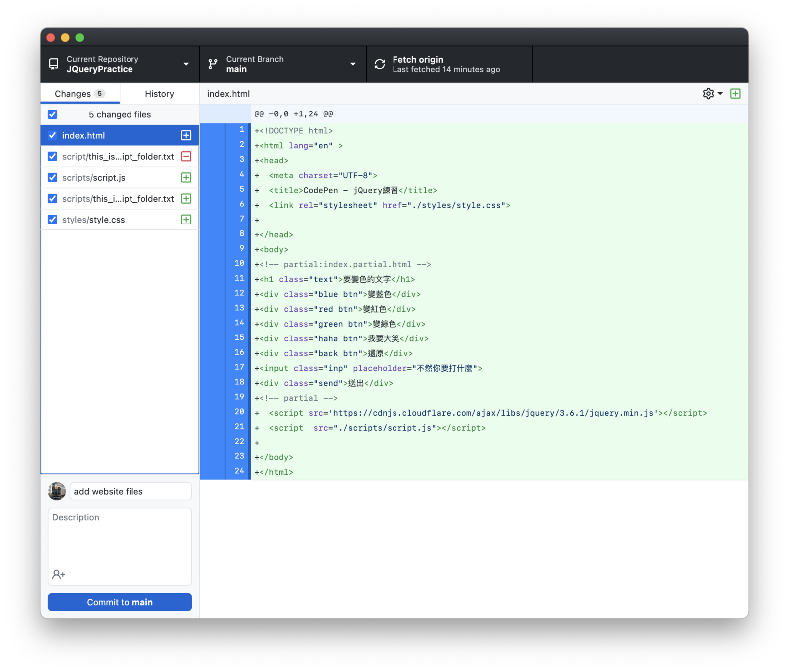
Task: Click the green added-file icon in diff header
Action: (735, 94)
